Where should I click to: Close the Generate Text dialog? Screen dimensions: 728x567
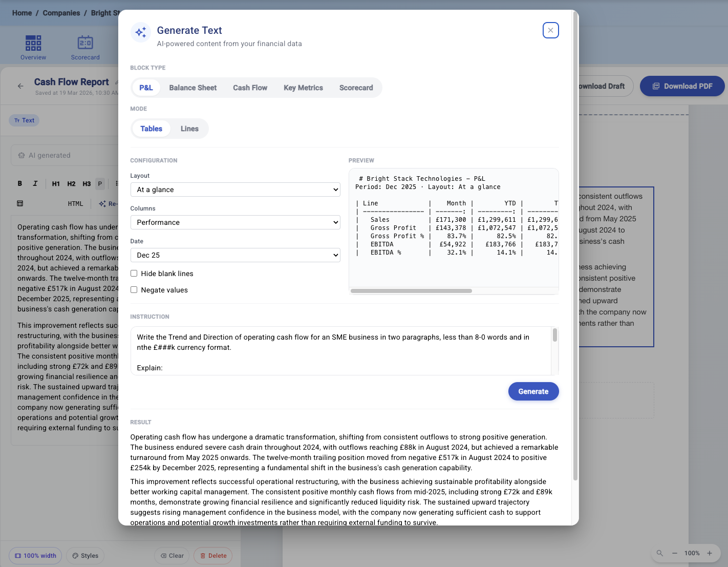[550, 30]
